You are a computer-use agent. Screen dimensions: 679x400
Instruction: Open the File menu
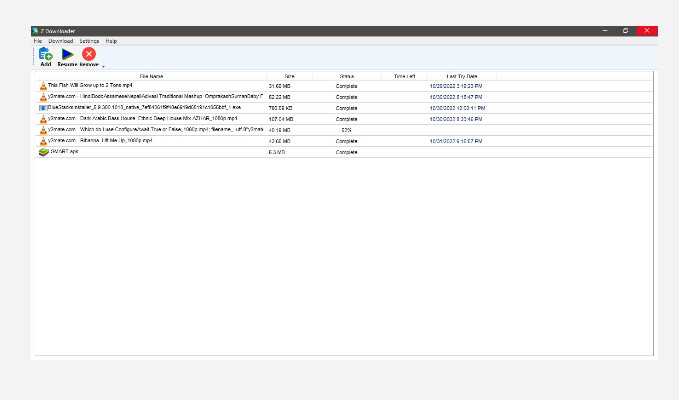tap(37, 41)
